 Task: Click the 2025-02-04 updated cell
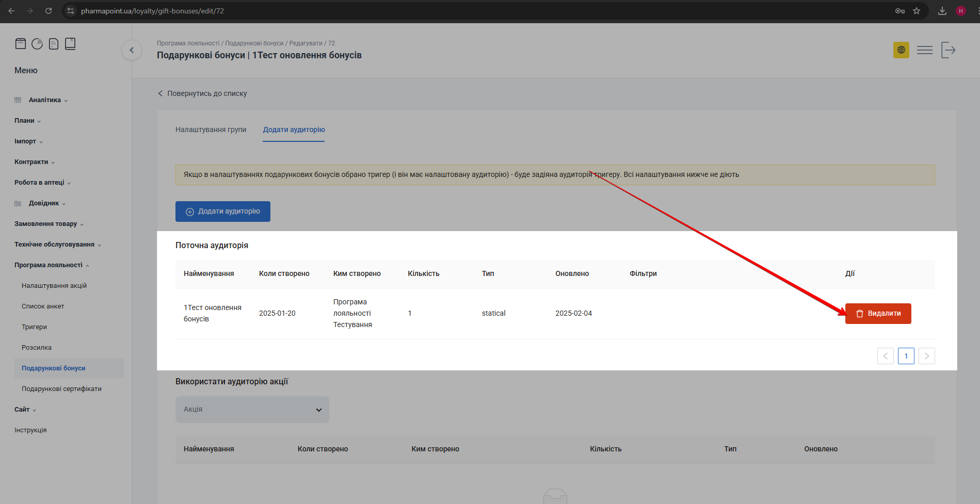pyautogui.click(x=574, y=314)
